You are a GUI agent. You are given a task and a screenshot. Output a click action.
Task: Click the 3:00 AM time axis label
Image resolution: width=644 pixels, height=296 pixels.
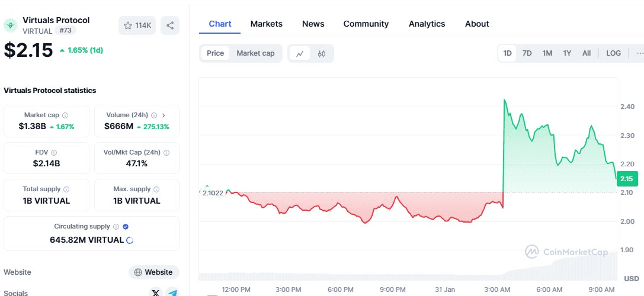[x=498, y=289]
